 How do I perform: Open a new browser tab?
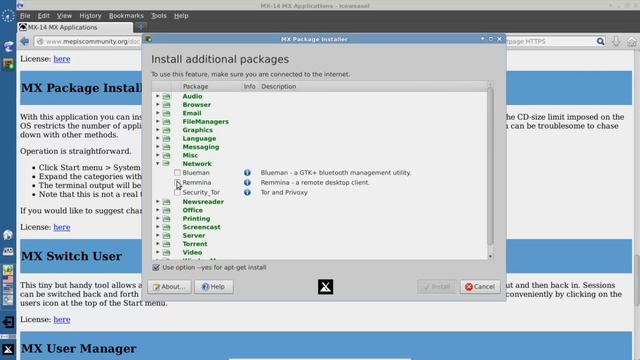tap(140, 27)
